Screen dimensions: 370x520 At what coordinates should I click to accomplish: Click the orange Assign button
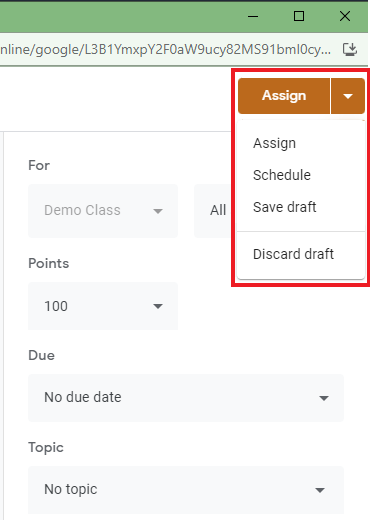click(x=284, y=96)
